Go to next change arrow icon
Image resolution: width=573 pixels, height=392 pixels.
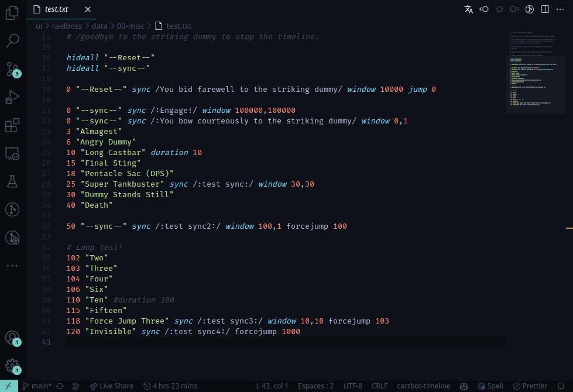pyautogui.click(x=514, y=9)
